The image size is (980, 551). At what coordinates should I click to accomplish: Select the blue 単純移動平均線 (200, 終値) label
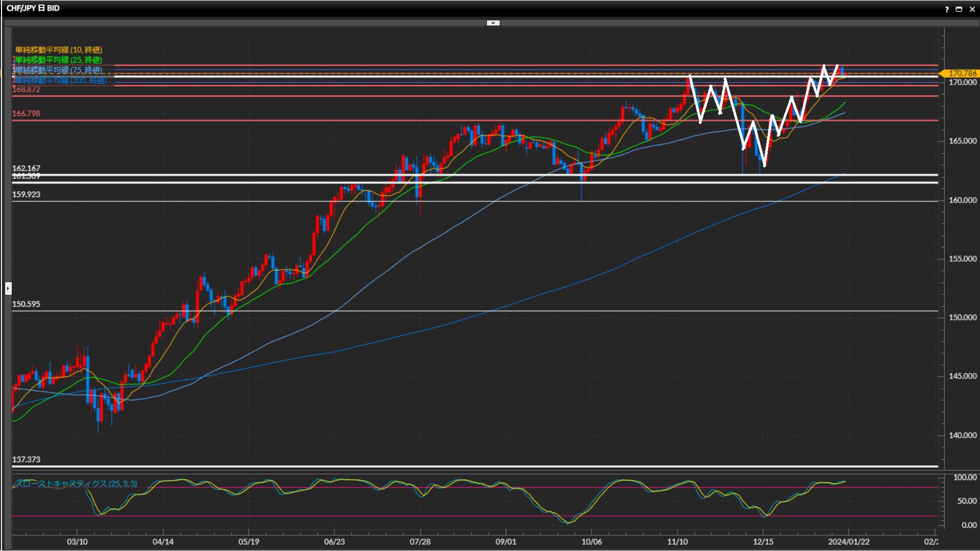coord(60,80)
